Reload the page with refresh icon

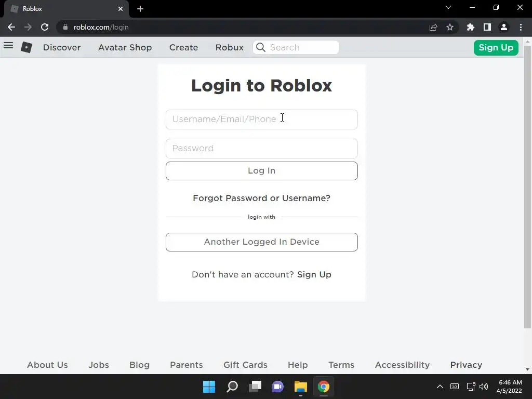[x=45, y=27]
